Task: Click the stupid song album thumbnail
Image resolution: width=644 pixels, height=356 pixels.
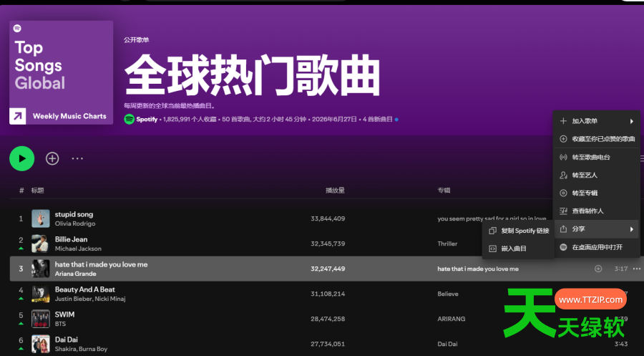Action: (41, 218)
